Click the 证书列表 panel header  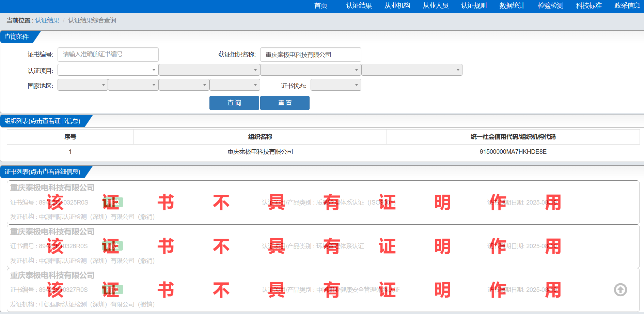43,172
